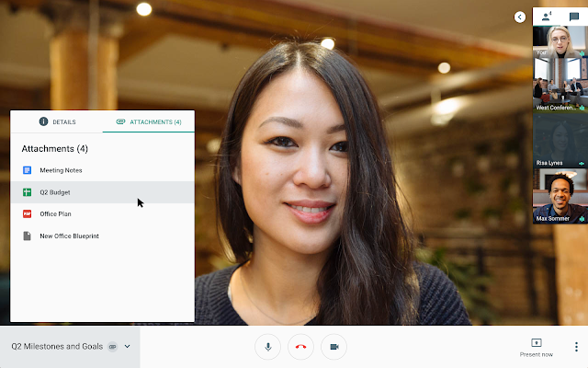This screenshot has height=368, width=588.
Task: Open the New Office Blueprint file
Action: click(x=69, y=236)
